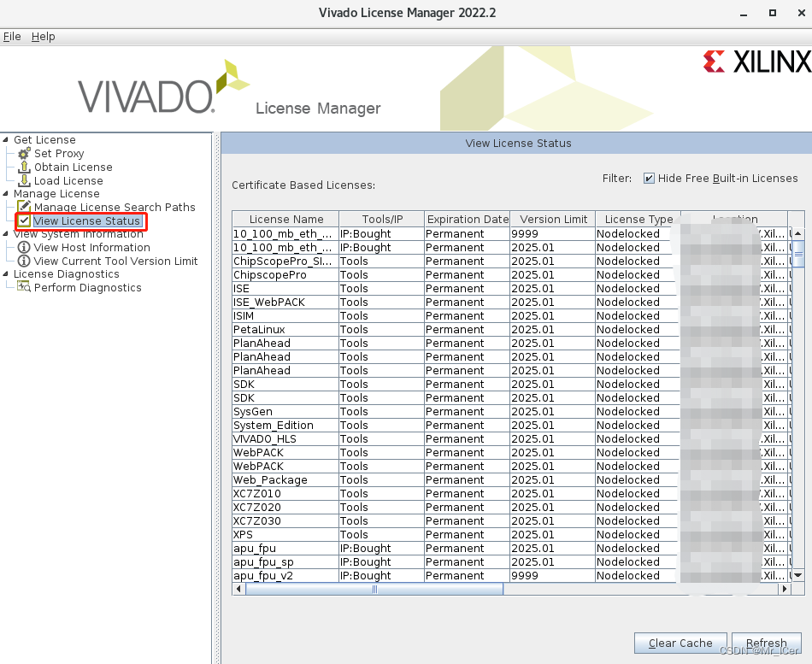812x664 pixels.
Task: Select Set Proxy in the tree
Action: point(59,153)
